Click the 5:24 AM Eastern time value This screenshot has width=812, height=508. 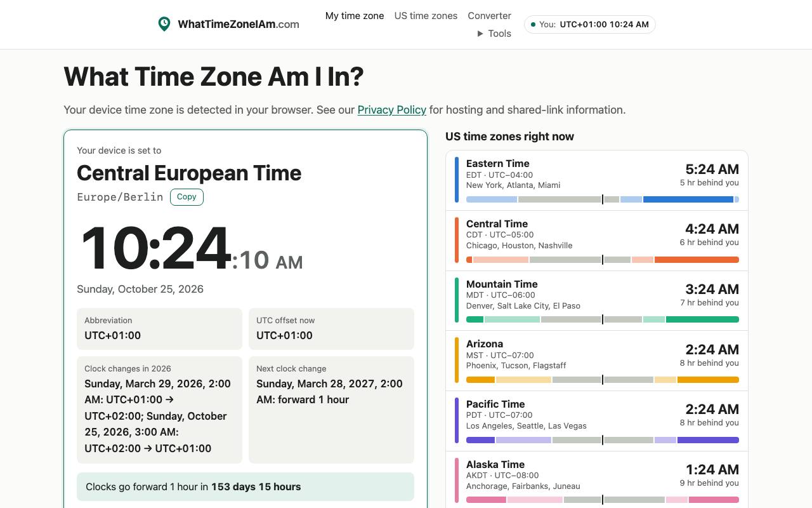[712, 169]
